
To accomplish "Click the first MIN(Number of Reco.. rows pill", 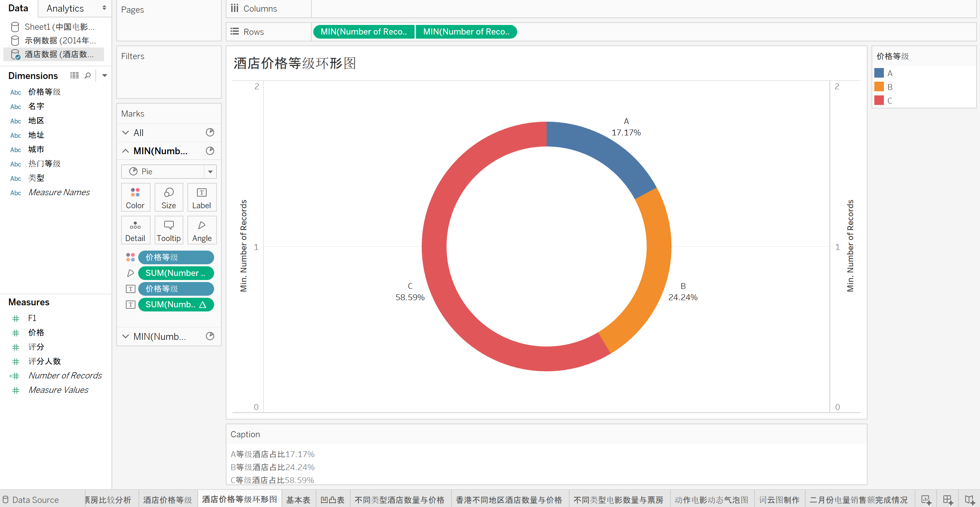I will (363, 31).
